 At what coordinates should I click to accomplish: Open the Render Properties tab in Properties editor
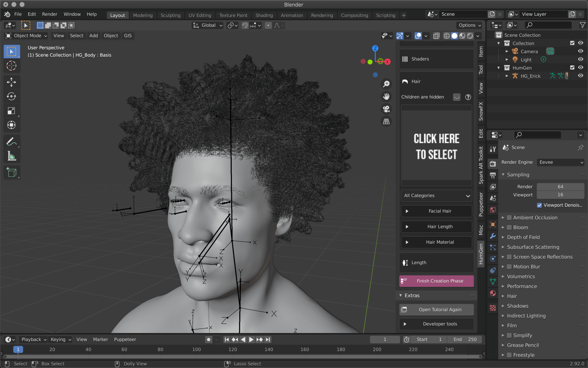pos(493,164)
